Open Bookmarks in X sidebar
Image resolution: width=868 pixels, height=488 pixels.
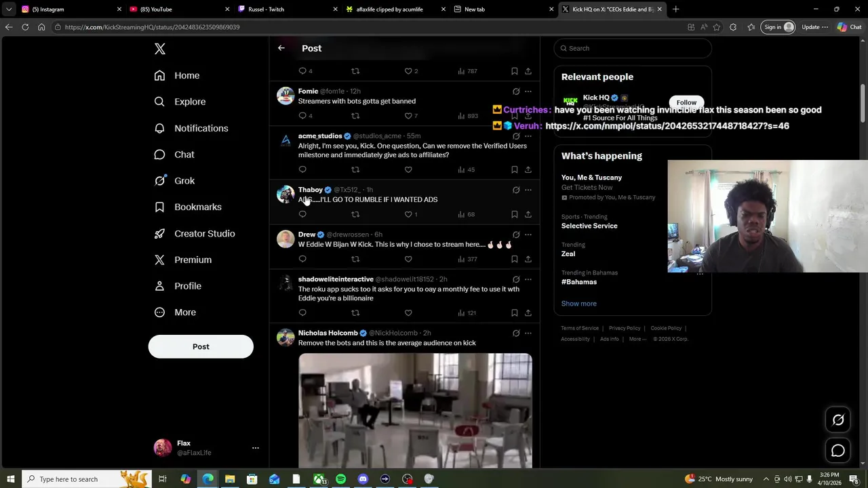coord(188,207)
